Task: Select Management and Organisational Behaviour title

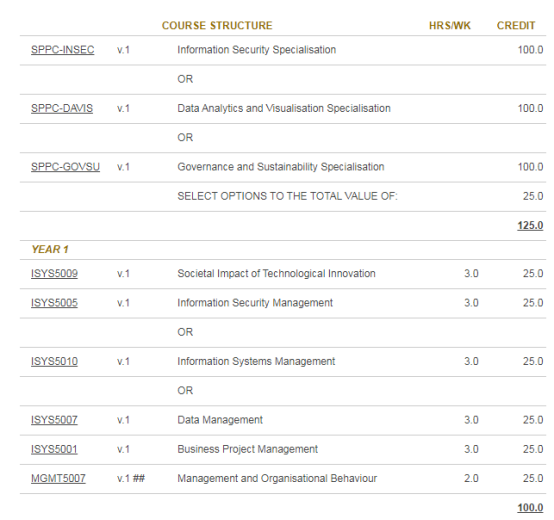Action: coord(277,479)
